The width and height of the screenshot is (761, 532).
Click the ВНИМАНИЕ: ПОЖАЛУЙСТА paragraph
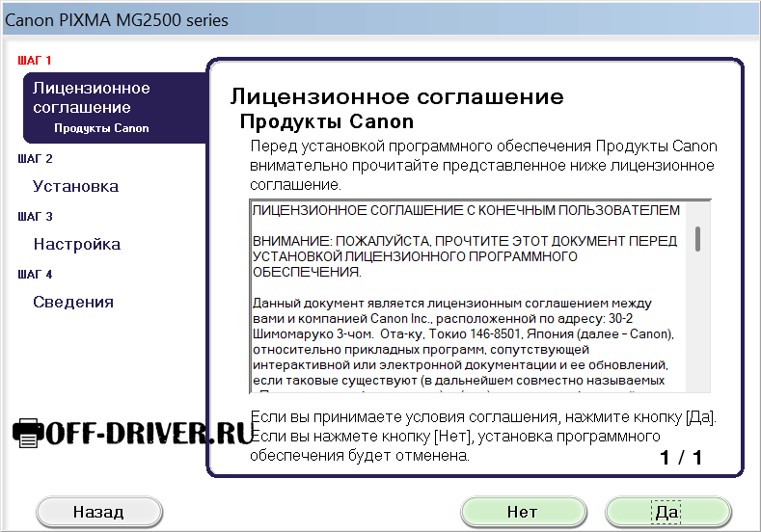coord(465,256)
